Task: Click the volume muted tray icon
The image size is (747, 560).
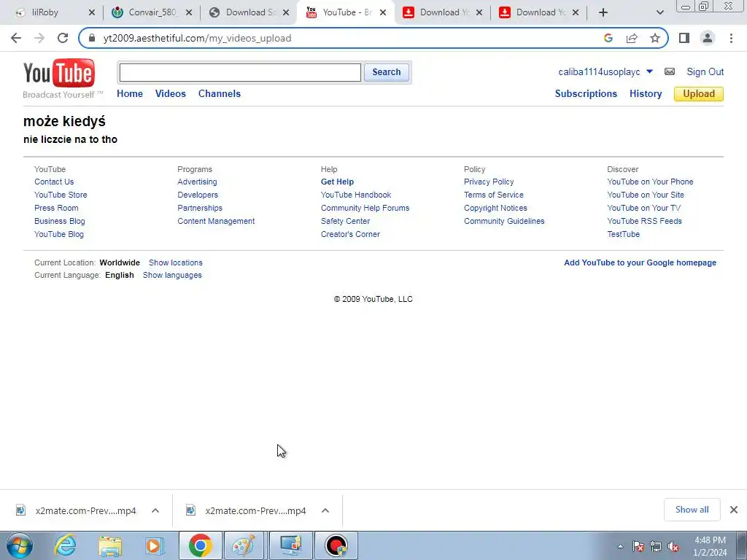Action: [673, 547]
